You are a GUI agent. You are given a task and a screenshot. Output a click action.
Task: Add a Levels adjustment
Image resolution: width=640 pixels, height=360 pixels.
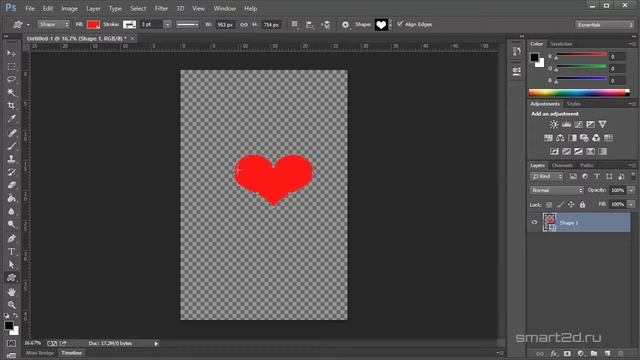(566, 124)
